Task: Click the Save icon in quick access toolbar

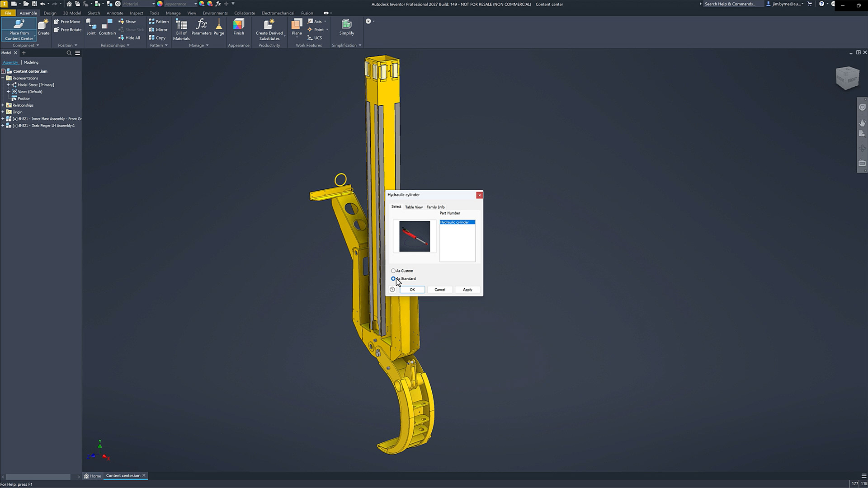Action: pyautogui.click(x=34, y=4)
